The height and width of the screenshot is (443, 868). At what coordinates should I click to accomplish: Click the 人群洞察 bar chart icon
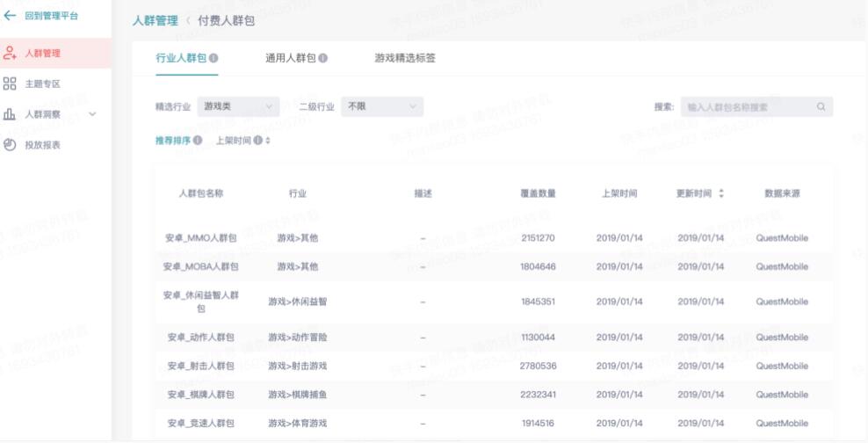tap(10, 114)
